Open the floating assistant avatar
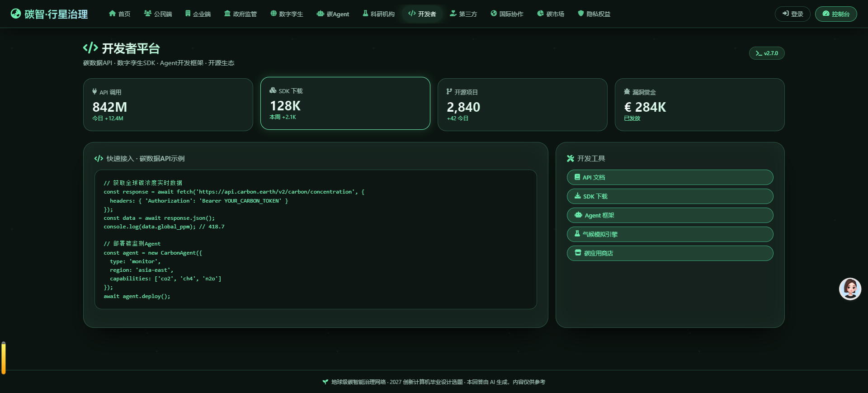 [x=850, y=289]
